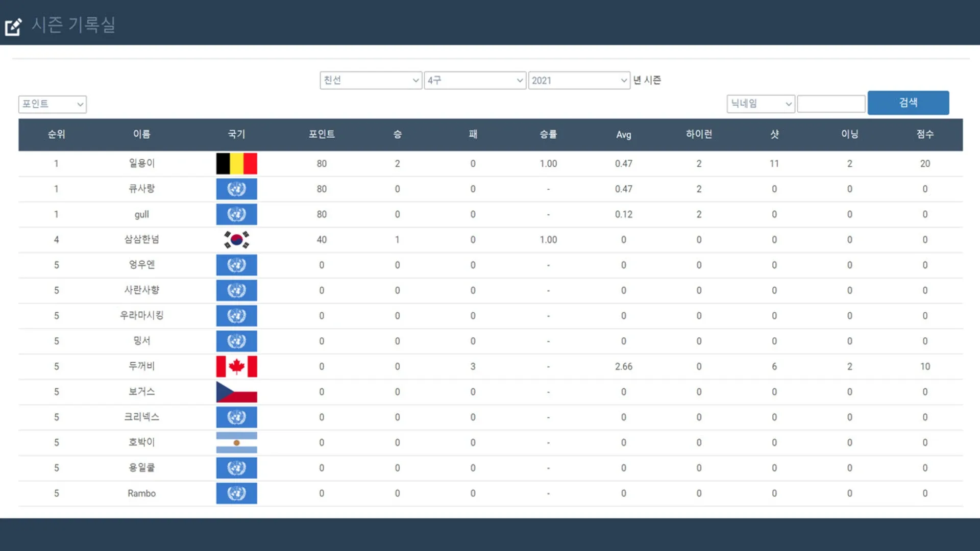Open the 2021 season year dropdown
This screenshot has width=980, height=551.
579,80
